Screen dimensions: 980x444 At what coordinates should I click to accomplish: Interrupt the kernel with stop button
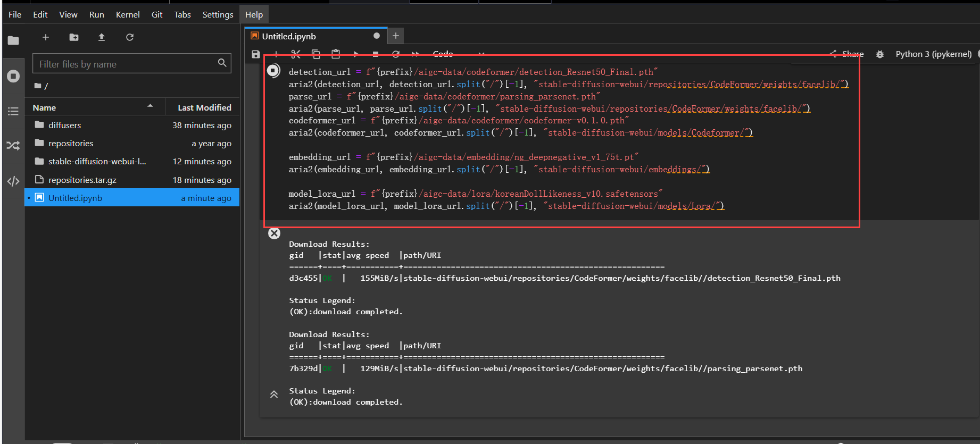pyautogui.click(x=376, y=54)
